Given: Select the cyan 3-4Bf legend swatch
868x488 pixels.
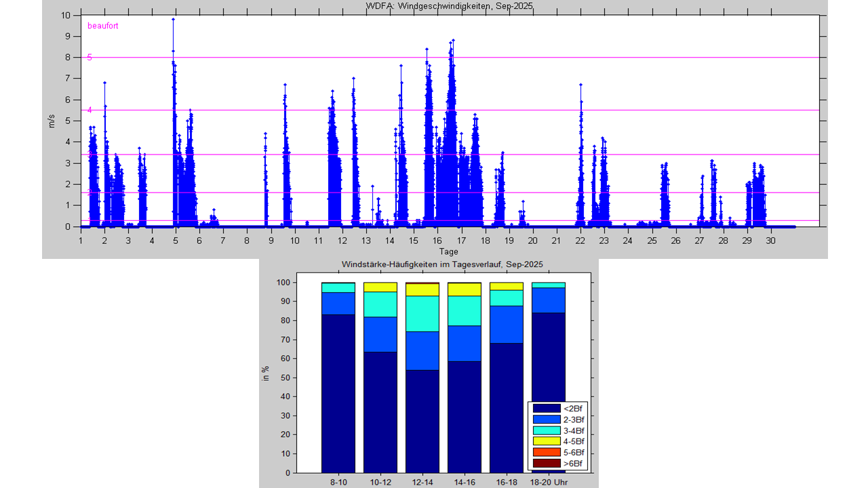Looking at the screenshot, I should tap(546, 430).
